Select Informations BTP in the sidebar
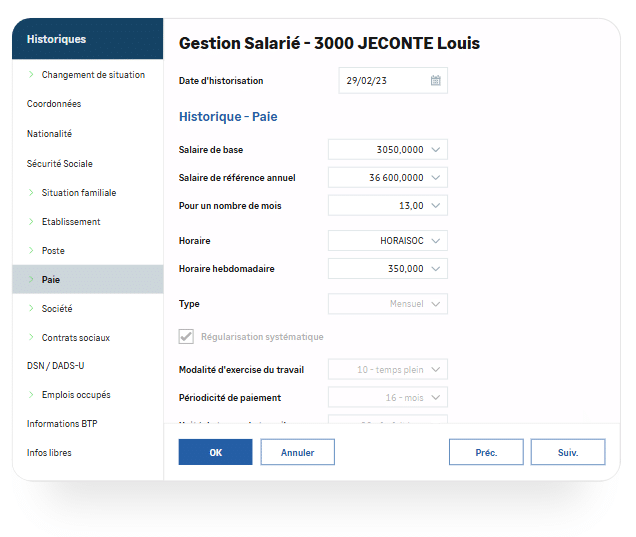636x537 pixels. 62,424
